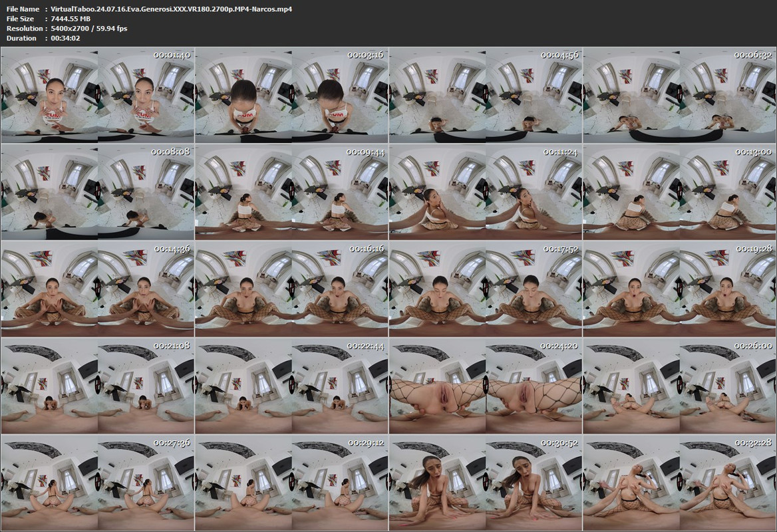The image size is (777, 532).
Task: Open the frame stamped 00:06:32
Action: (680, 94)
